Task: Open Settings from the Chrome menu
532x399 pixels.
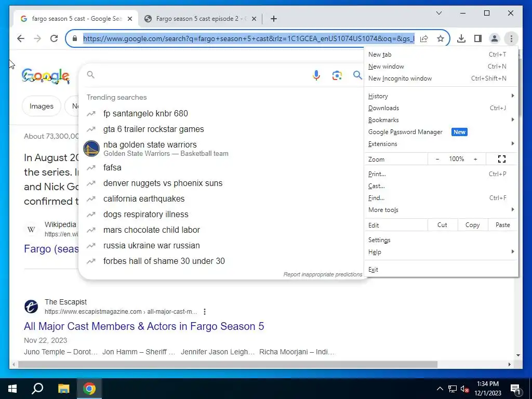Action: tap(441, 240)
